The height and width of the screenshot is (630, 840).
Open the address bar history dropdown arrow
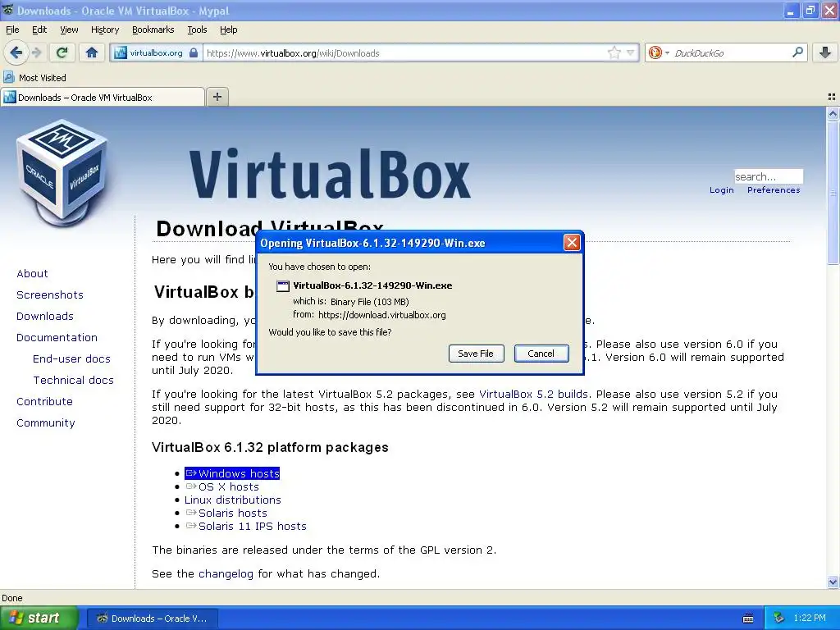(x=631, y=52)
